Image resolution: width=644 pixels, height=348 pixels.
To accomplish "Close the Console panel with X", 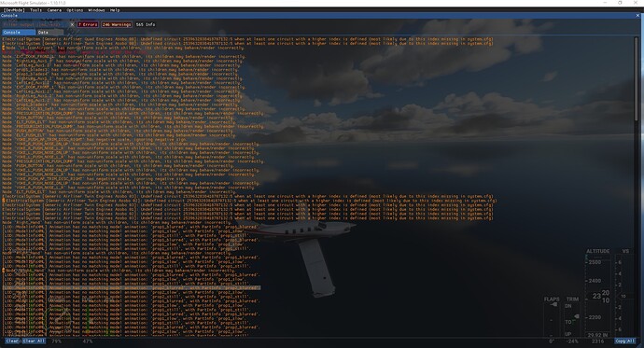I will click(x=637, y=16).
